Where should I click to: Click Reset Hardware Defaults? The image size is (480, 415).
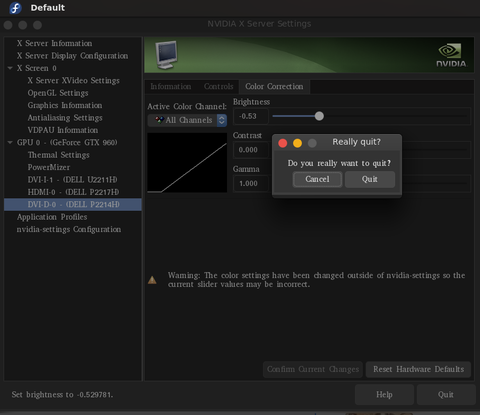[x=418, y=369]
